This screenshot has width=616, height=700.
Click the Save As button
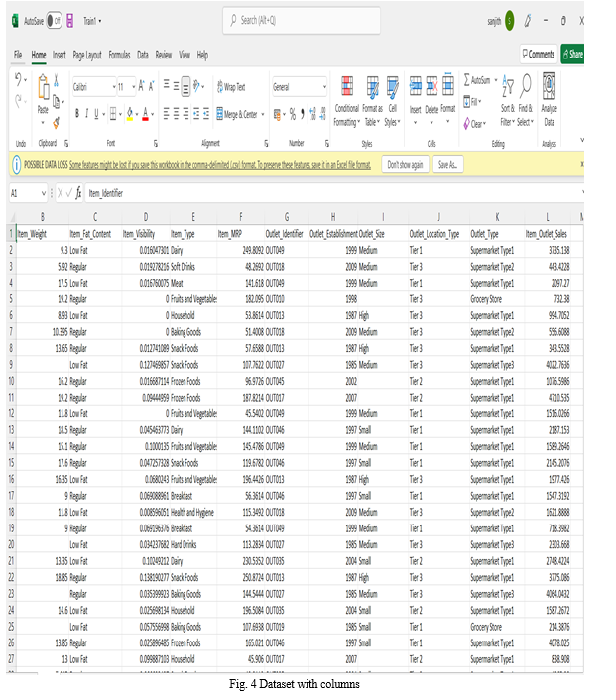448,164
